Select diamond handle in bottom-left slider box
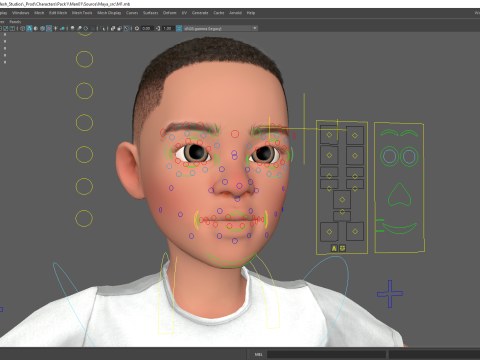480x360 pixels. (x=329, y=232)
